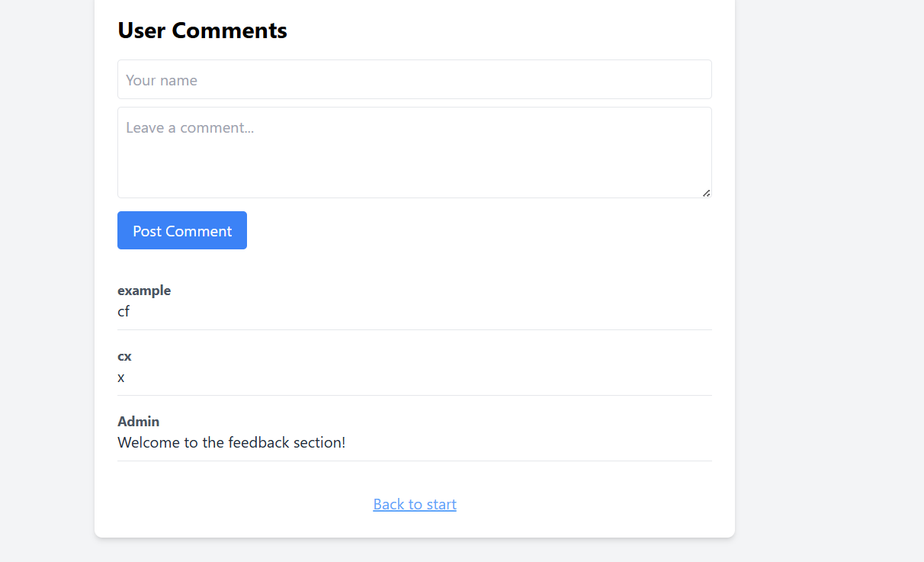Click the "cf" comment text

point(124,311)
